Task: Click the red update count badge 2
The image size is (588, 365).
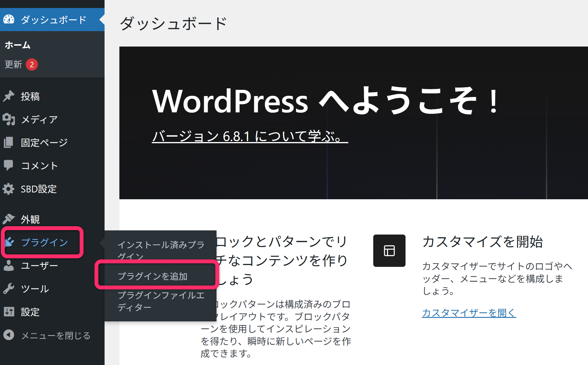Action: click(x=32, y=65)
